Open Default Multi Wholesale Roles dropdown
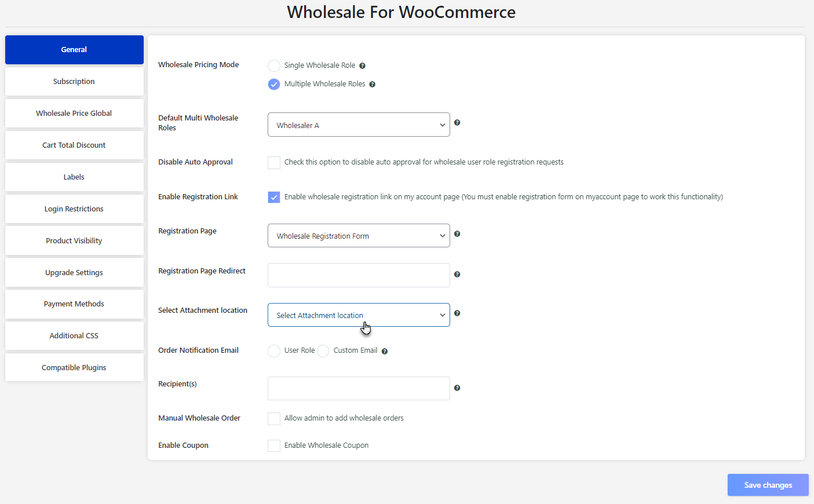This screenshot has height=504, width=814. click(359, 125)
